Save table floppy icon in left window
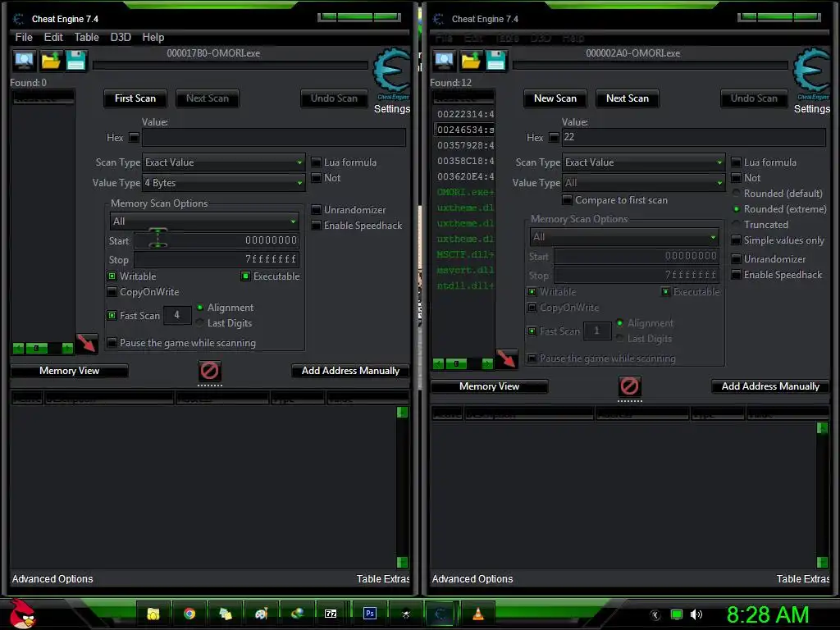 pyautogui.click(x=76, y=61)
